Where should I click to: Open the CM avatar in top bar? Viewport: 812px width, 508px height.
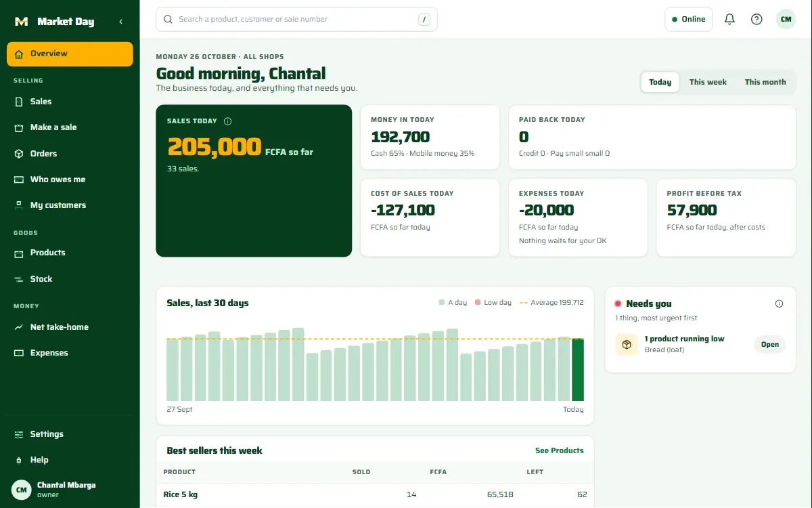[x=786, y=19]
